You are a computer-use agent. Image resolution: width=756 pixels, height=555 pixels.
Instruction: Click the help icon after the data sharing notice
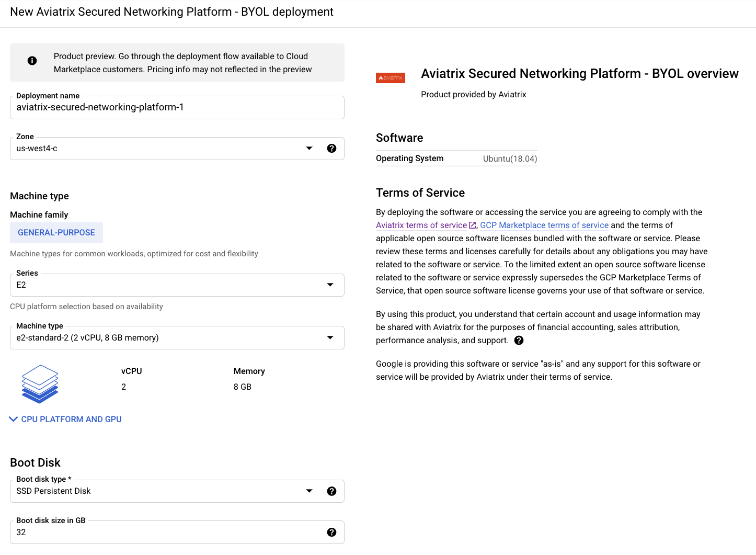click(519, 340)
